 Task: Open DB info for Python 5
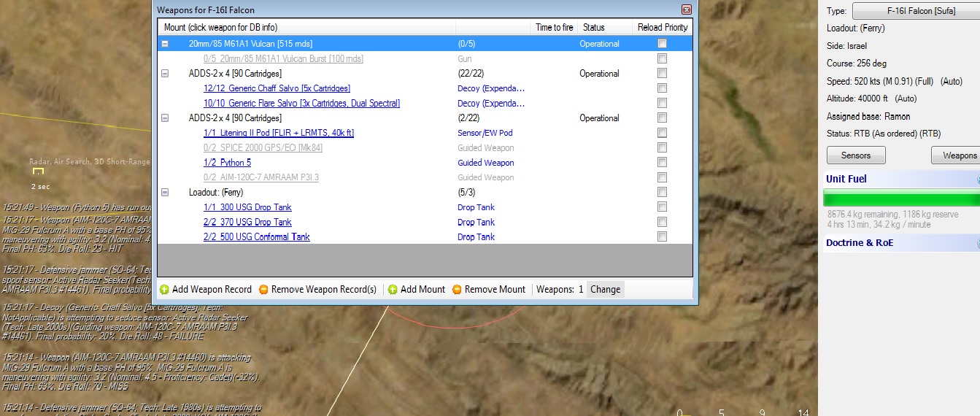click(x=227, y=163)
